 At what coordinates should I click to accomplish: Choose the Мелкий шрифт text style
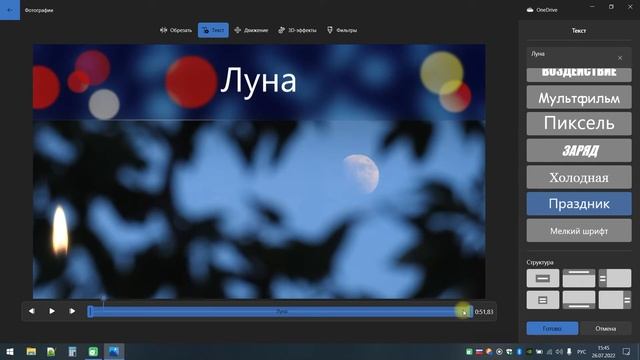579,231
